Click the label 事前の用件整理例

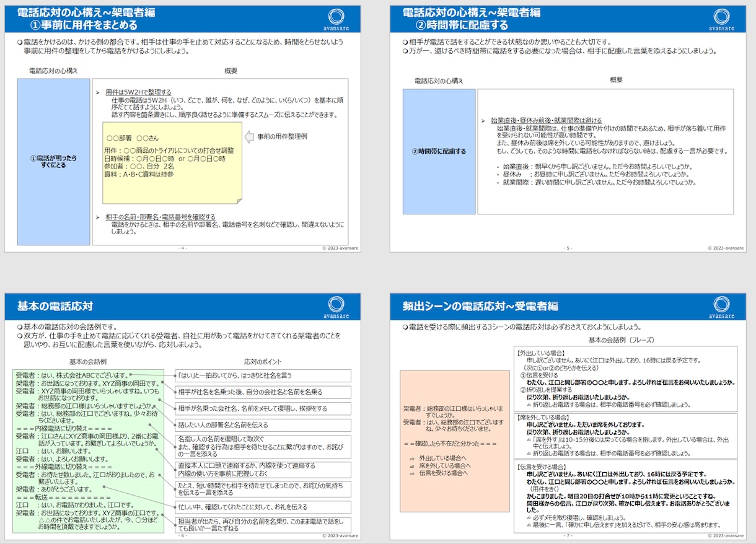[x=283, y=136]
